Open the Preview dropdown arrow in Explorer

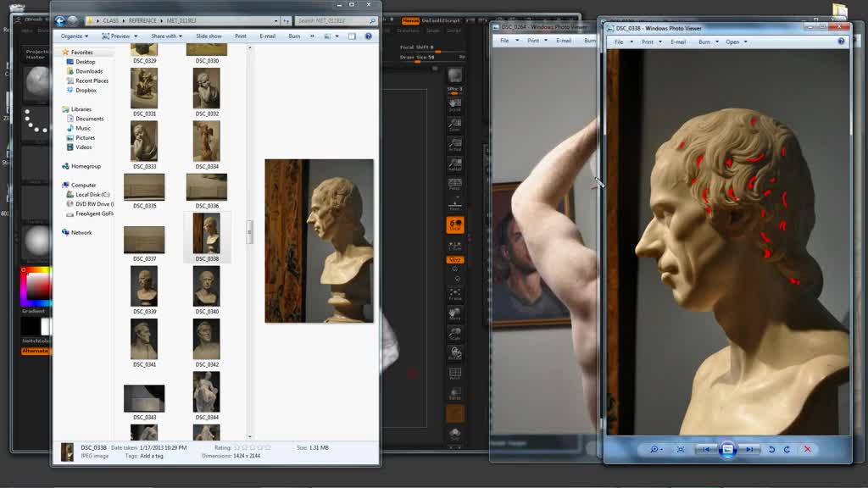click(x=136, y=36)
